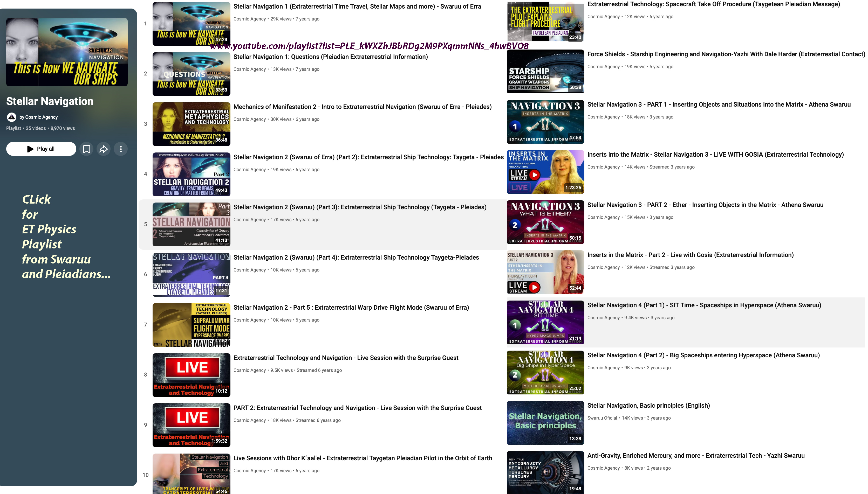Click '14K views • Streamed 3 years ago' text

660,167
